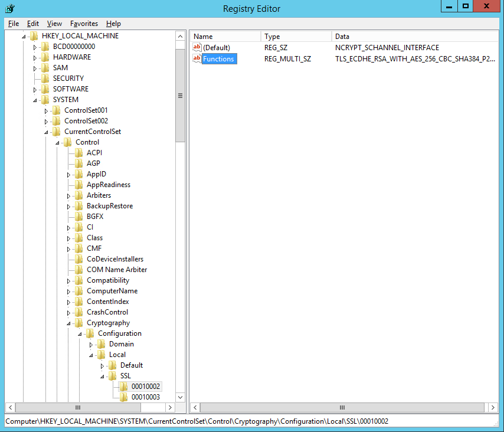504x432 pixels.
Task: Select the 00010002 key
Action: point(146,387)
